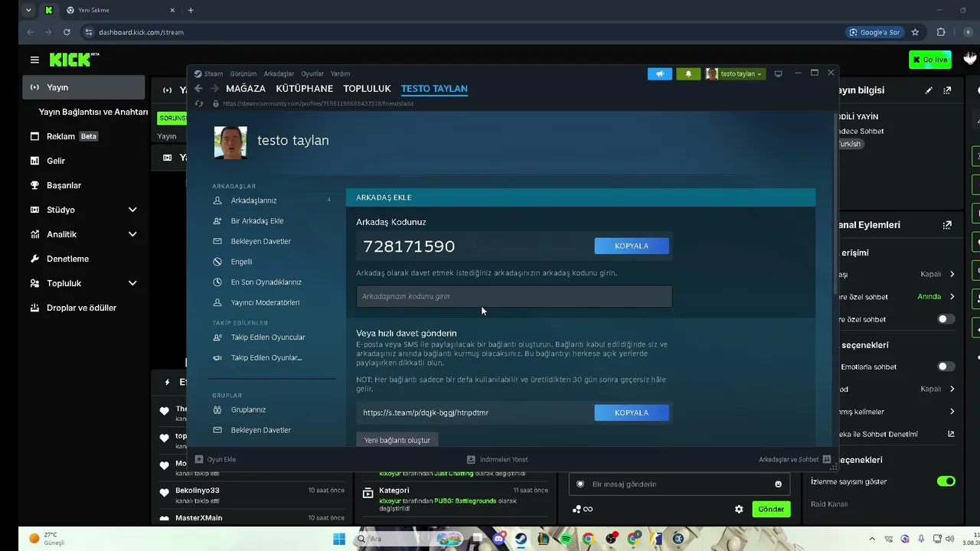This screenshot has height=551, width=980.
Task: Open Steam notifications bell
Action: (x=688, y=73)
